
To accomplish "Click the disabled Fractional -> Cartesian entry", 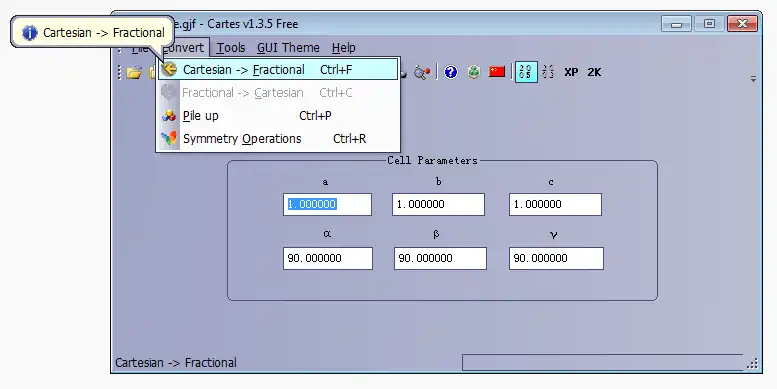I will click(x=278, y=93).
